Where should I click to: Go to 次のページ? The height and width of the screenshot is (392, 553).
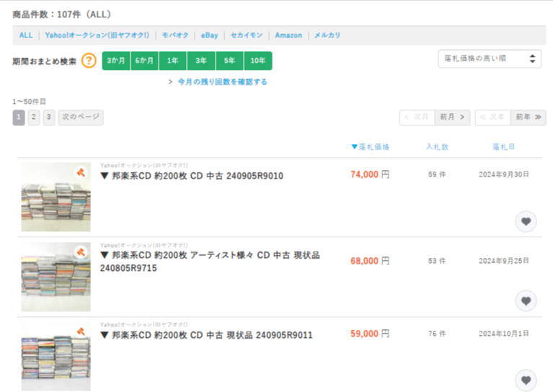click(81, 117)
